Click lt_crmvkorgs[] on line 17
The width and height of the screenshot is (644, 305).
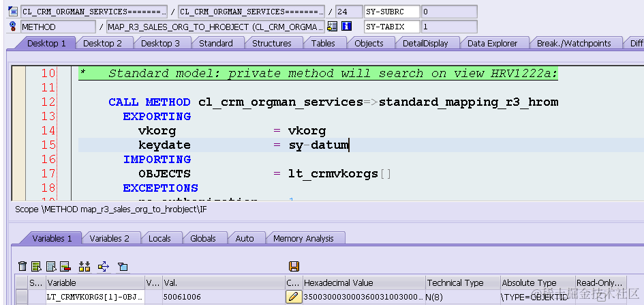[x=339, y=174]
